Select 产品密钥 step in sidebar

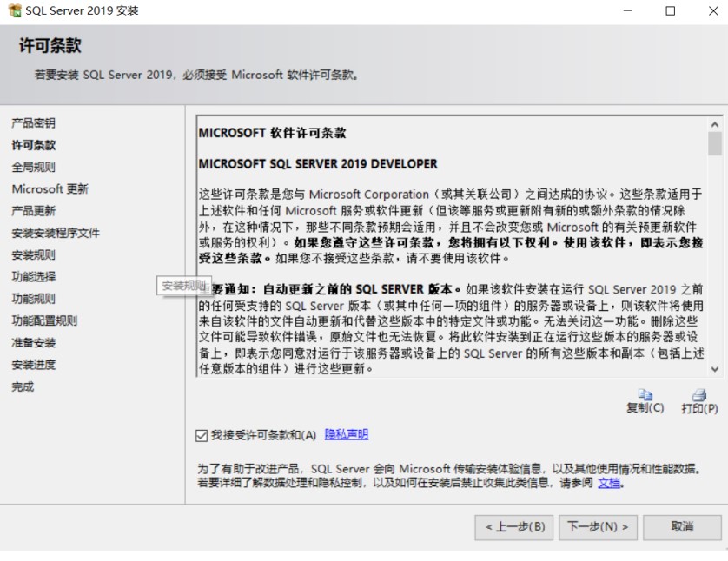pos(33,123)
